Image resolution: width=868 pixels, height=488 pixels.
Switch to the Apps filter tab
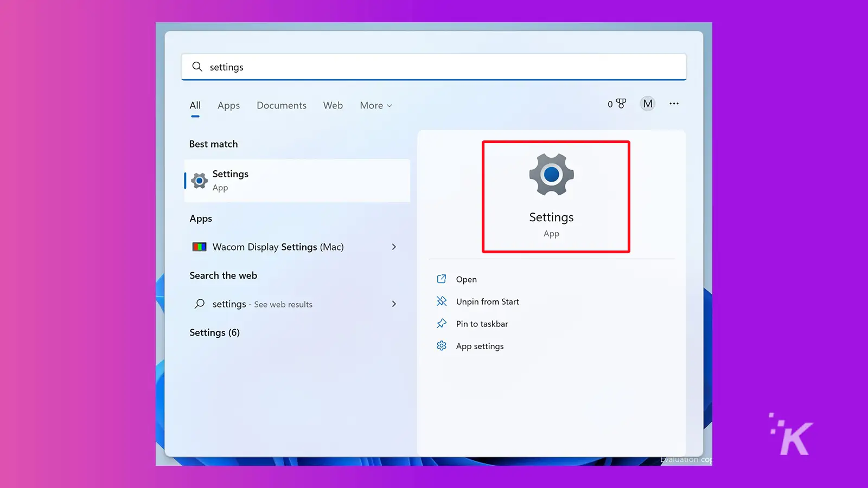click(228, 105)
